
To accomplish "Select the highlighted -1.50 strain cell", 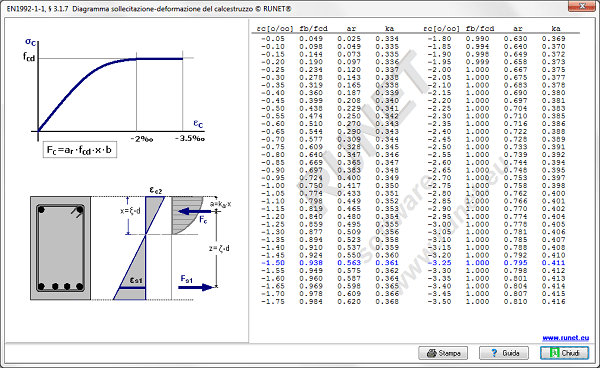I will pos(273,263).
